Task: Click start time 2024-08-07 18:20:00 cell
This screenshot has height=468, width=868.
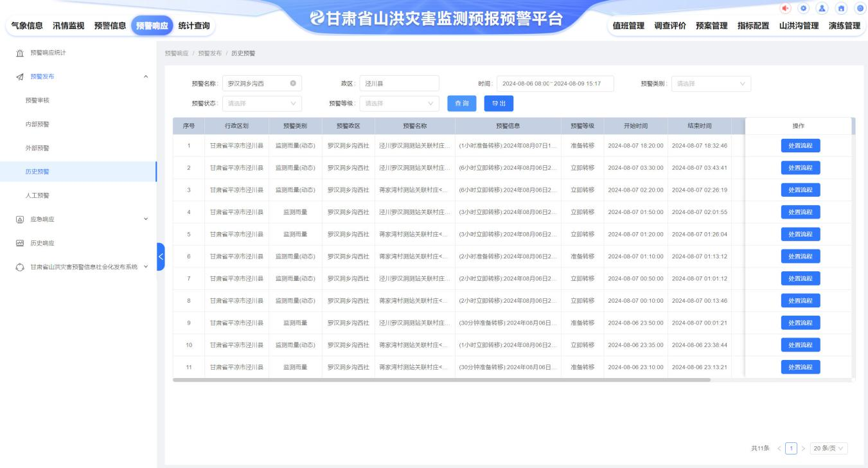Action: point(635,146)
